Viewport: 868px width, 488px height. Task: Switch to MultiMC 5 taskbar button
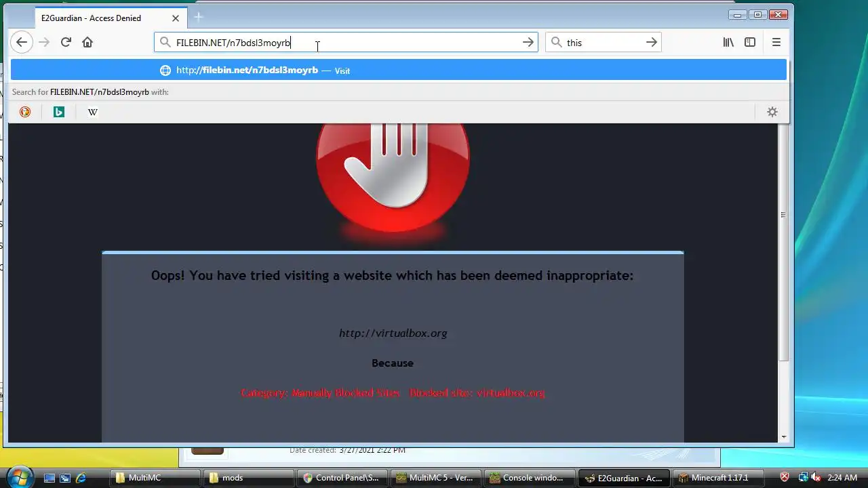(436, 478)
